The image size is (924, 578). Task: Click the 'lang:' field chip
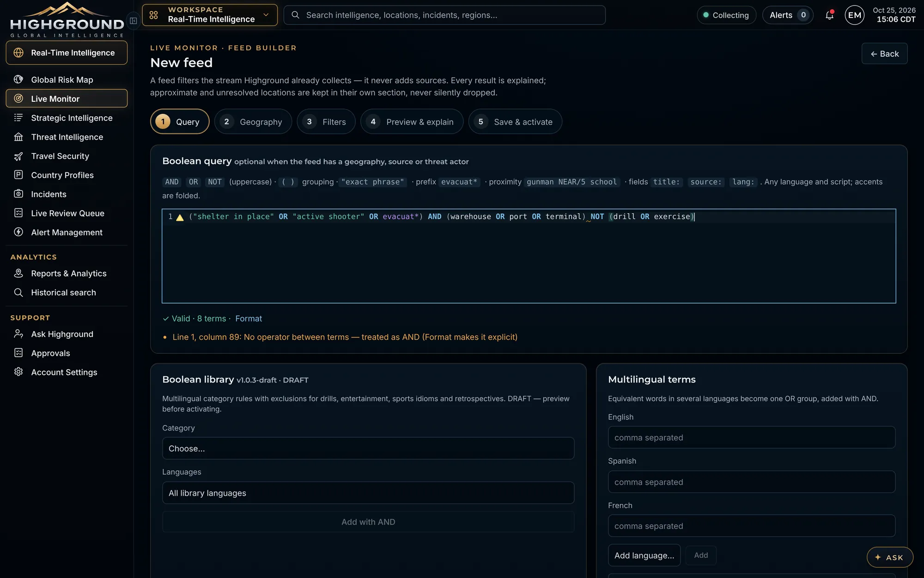(x=743, y=182)
